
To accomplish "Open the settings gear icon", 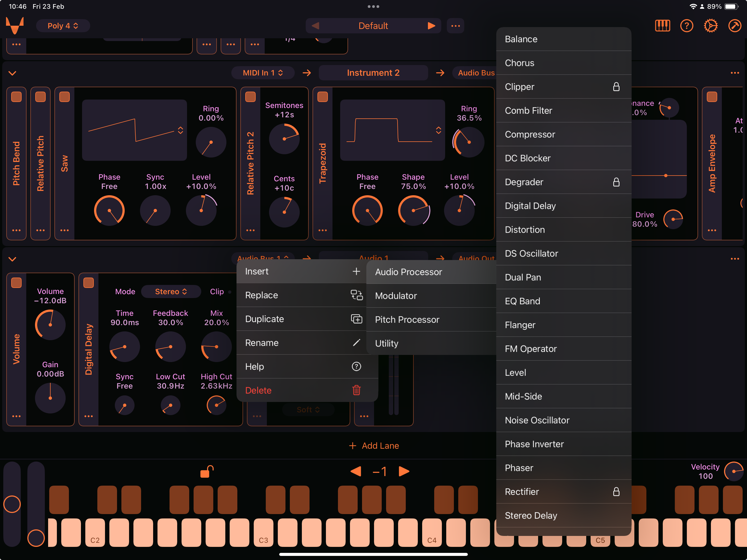I will coord(711,26).
